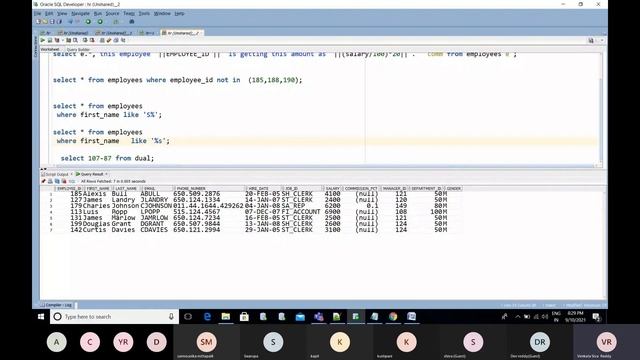Click the 'select 107-87 from dual;' line
This screenshot has height=360, width=640.
107,158
